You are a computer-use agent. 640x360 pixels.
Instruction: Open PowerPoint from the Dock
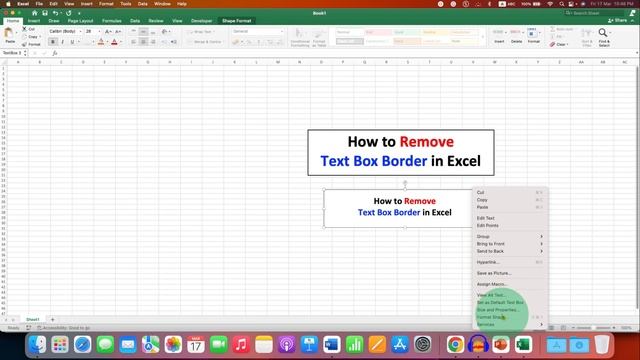point(500,344)
